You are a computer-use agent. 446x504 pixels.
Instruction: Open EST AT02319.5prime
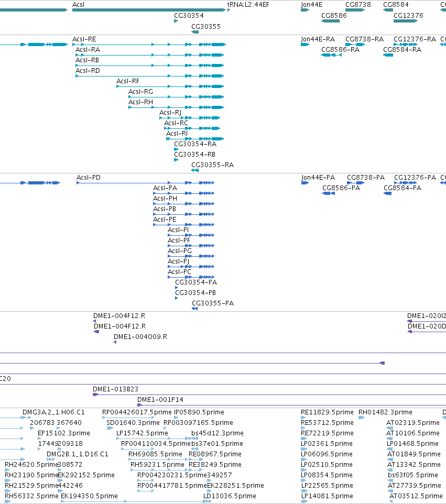click(x=413, y=423)
